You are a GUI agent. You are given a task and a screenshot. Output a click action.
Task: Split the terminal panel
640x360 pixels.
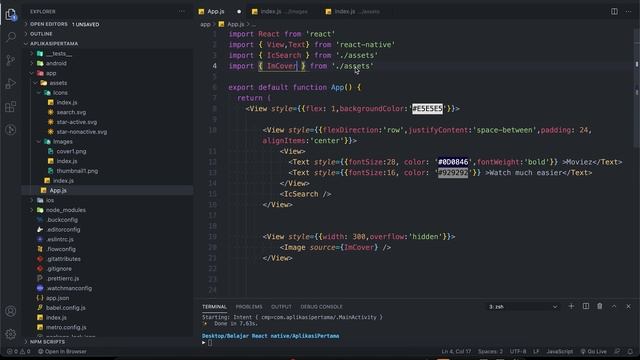(586, 306)
